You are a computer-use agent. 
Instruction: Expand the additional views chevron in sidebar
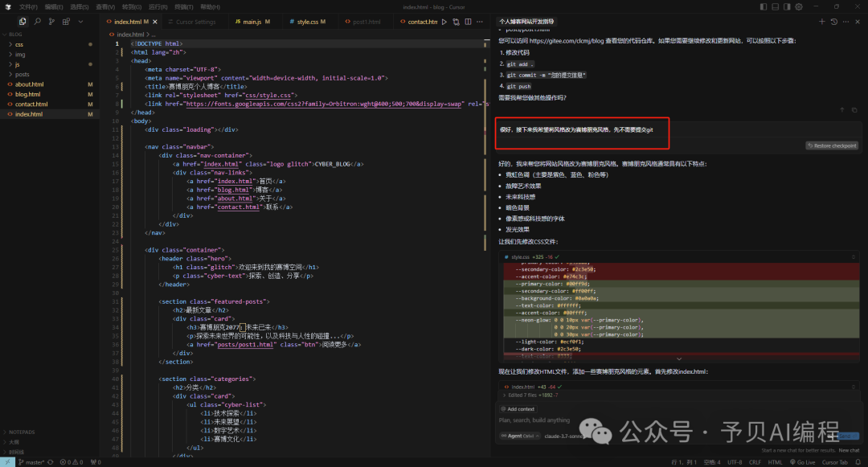[80, 22]
